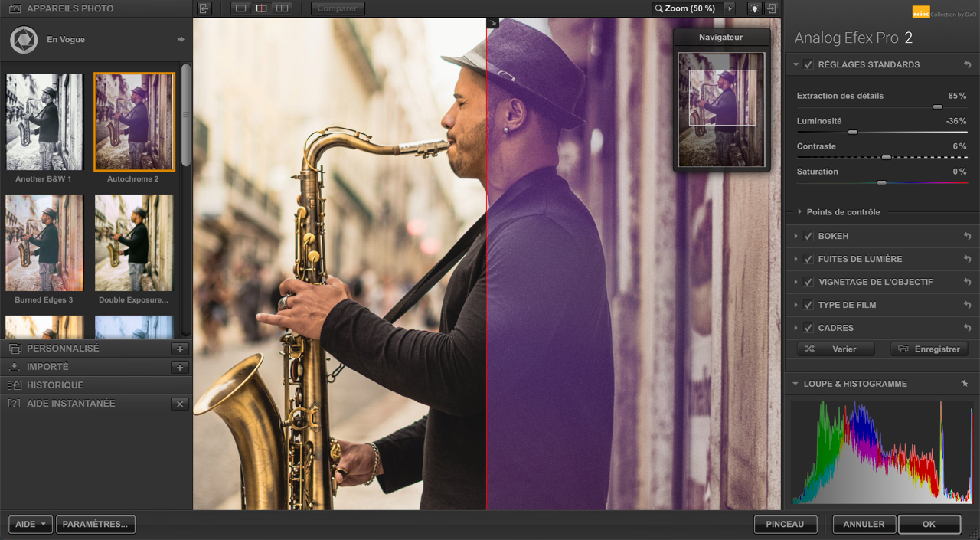Open the Personnalisé presets section
Viewport: 980px width, 540px height.
[x=63, y=349]
